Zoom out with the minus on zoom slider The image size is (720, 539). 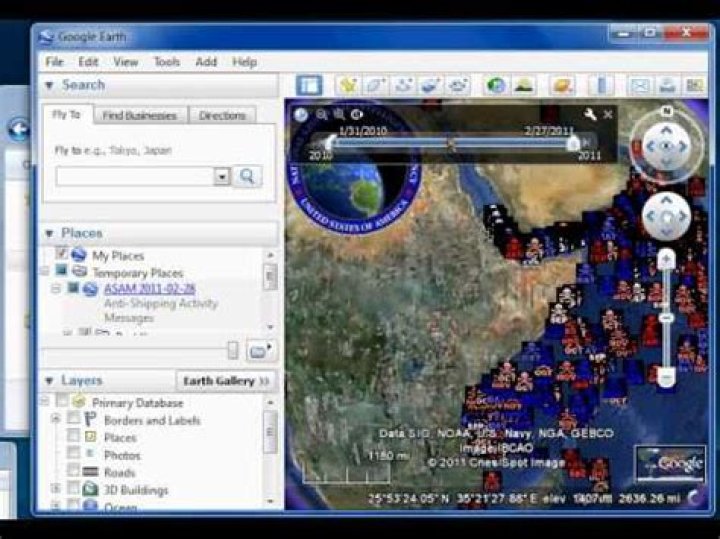(x=666, y=377)
